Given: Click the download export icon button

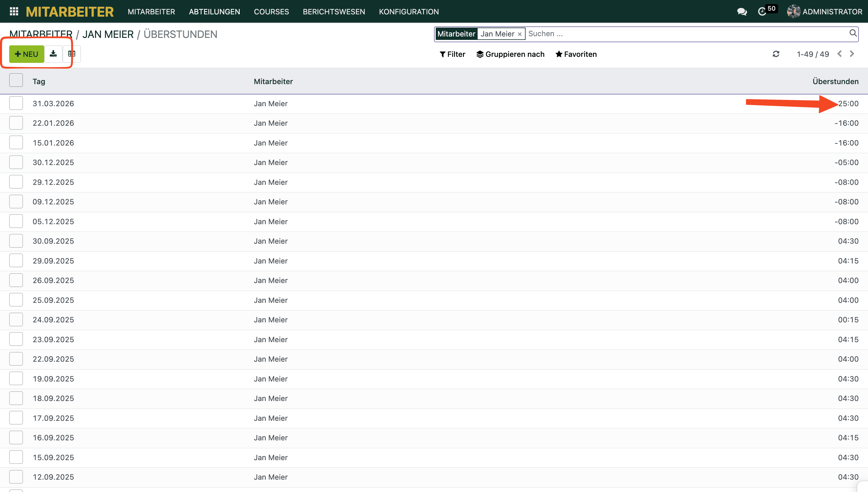Looking at the screenshot, I should (53, 54).
